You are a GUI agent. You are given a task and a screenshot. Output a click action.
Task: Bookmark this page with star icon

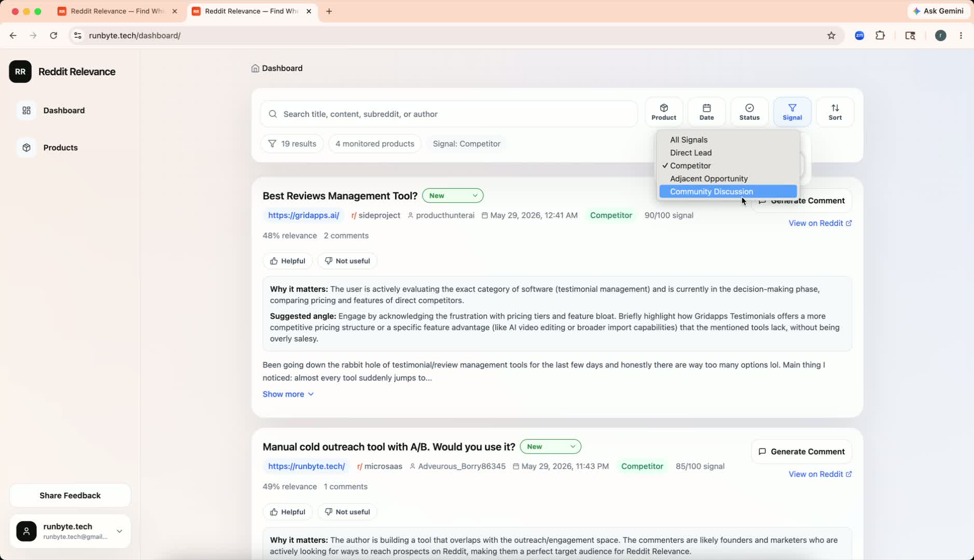(831, 35)
